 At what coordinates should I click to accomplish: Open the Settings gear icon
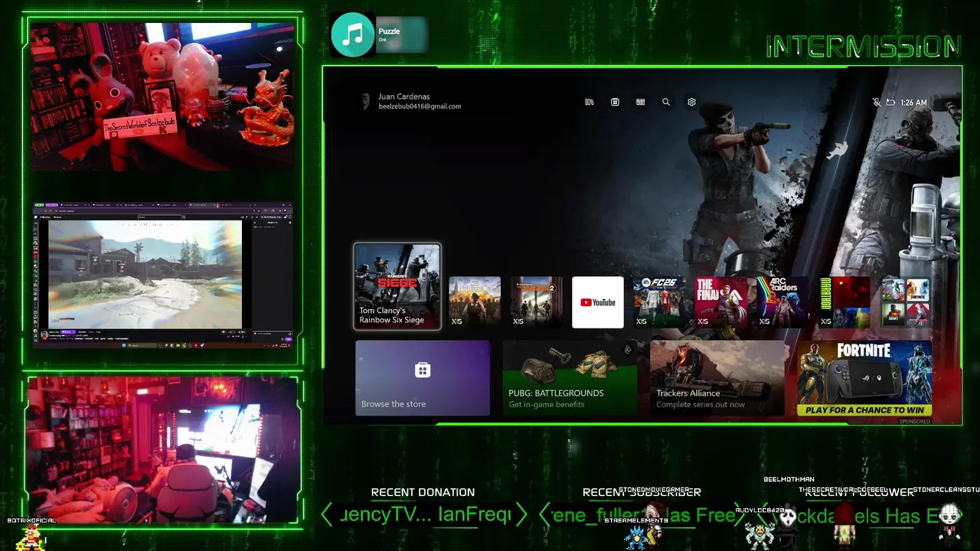(x=691, y=102)
